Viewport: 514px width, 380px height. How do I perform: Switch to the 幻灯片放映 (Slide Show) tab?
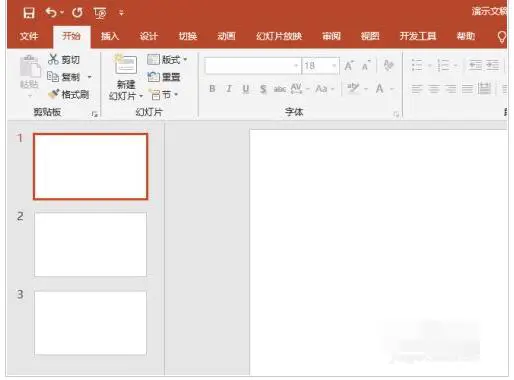279,36
